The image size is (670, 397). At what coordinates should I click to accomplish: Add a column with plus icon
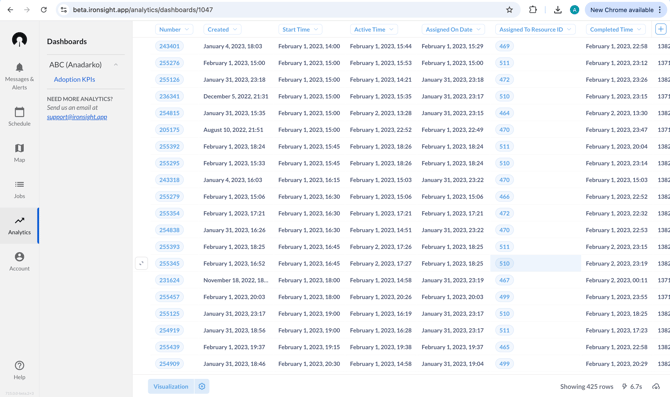pos(661,29)
